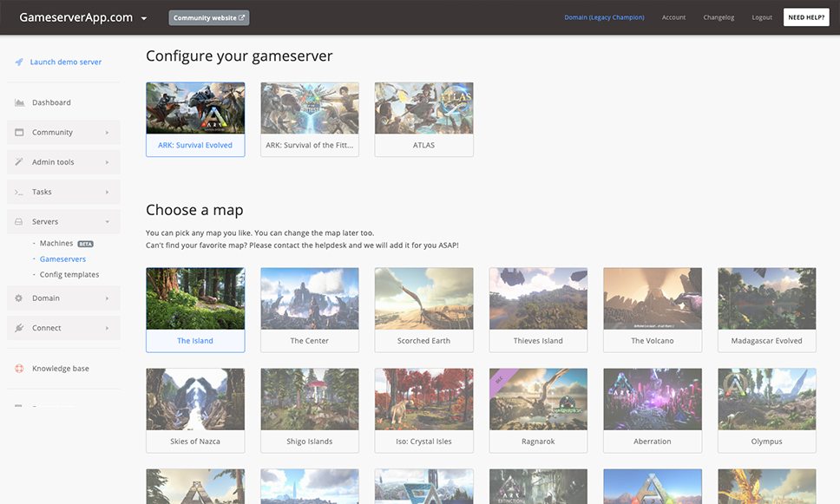Click the GameserverApp.com site title
Viewport: 840px width, 504px height.
point(76,17)
